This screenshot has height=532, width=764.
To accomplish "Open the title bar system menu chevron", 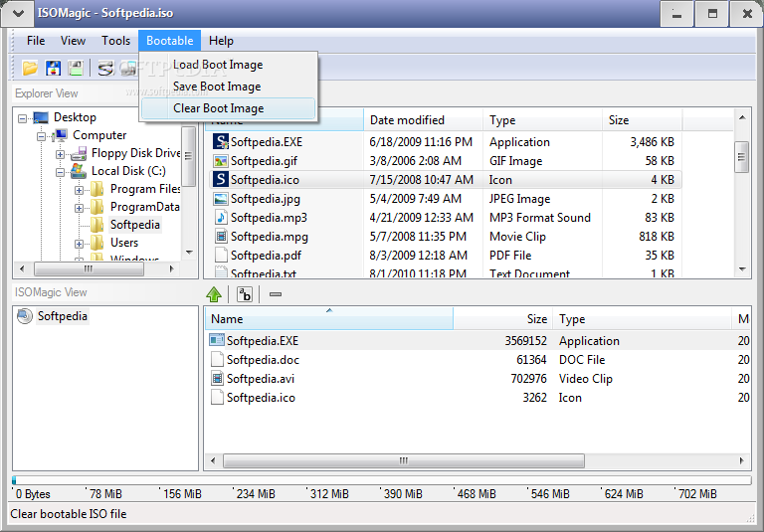I will (18, 13).
